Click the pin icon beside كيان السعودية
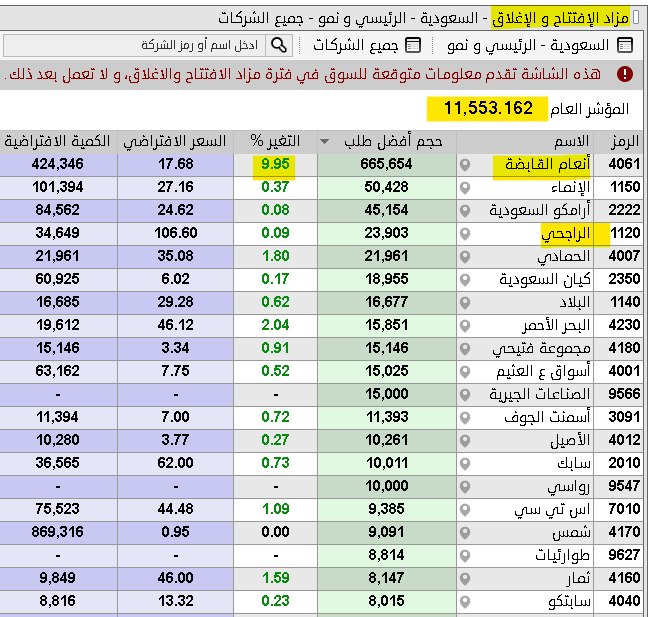Screen dimensions: 648x617 point(465,280)
